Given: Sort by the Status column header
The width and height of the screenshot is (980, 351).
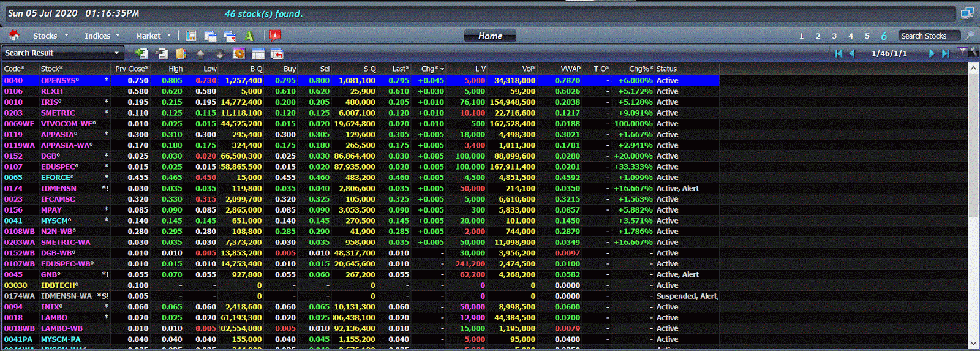Looking at the screenshot, I should [x=687, y=69].
